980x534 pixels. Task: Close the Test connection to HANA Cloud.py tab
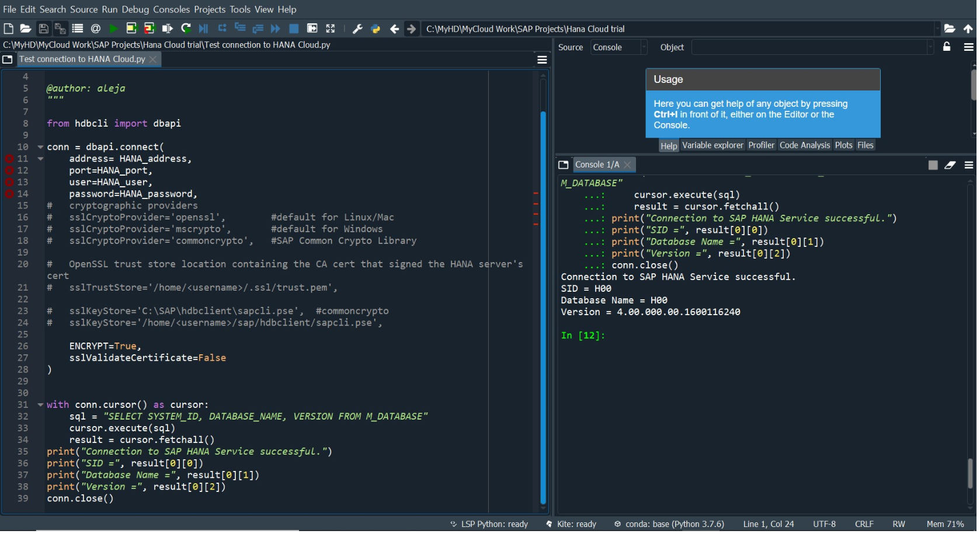(153, 60)
